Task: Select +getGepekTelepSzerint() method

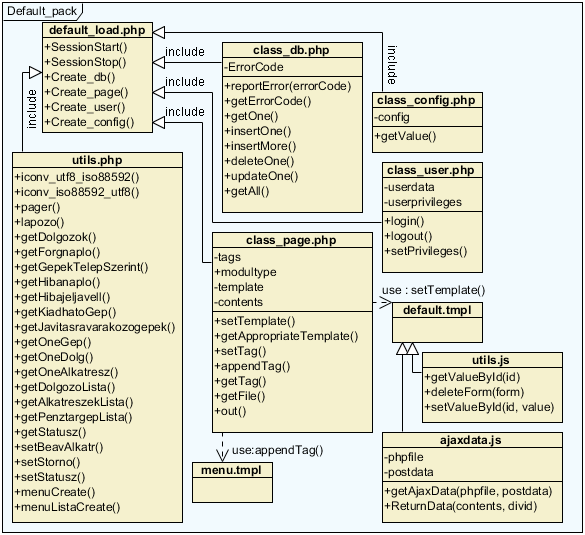Action: (81, 267)
